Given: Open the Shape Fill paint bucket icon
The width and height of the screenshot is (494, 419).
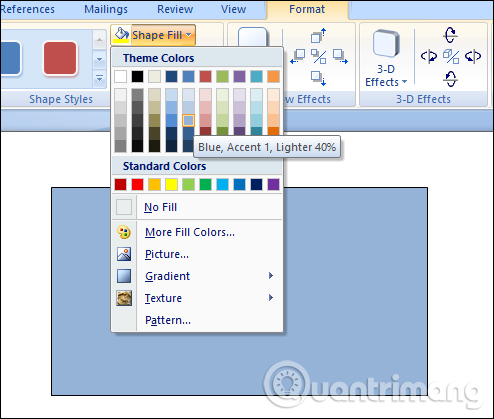Looking at the screenshot, I should click(121, 35).
